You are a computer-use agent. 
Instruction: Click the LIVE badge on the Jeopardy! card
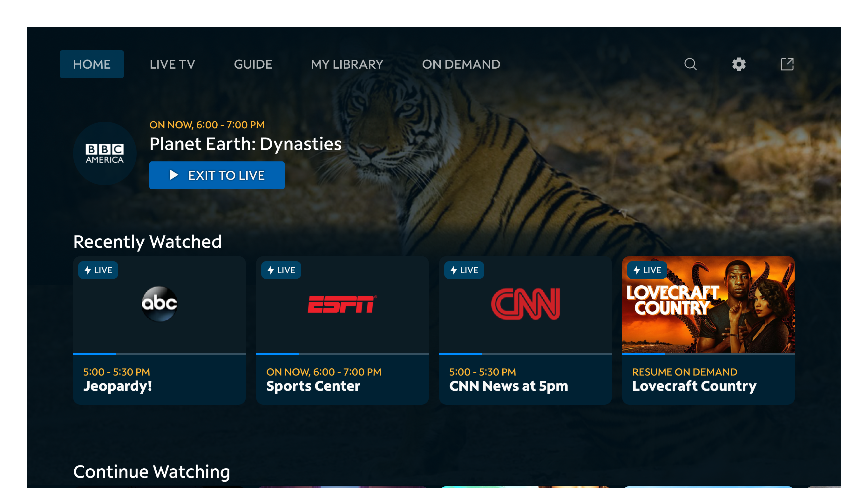coord(98,270)
